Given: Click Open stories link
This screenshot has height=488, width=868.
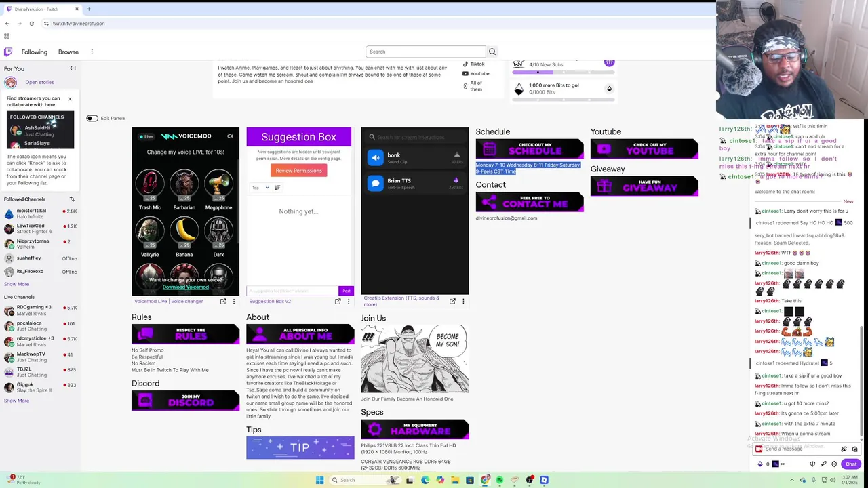Looking at the screenshot, I should tap(39, 82).
